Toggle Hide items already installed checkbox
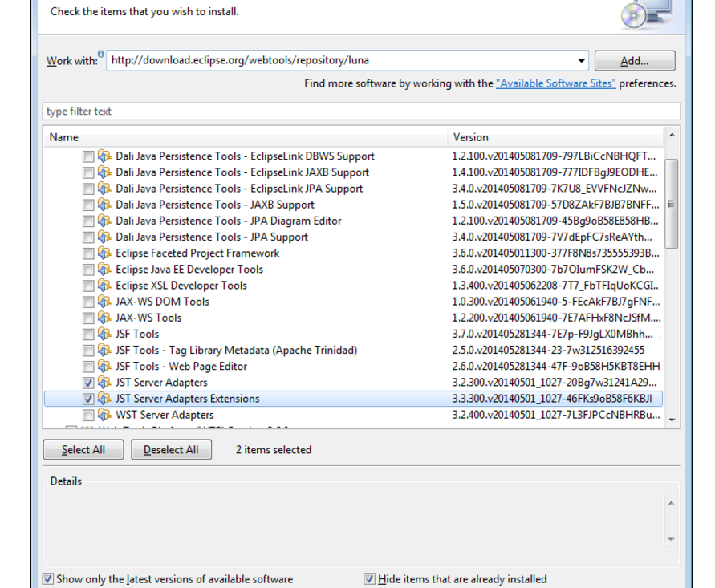715x588 pixels. point(369,579)
